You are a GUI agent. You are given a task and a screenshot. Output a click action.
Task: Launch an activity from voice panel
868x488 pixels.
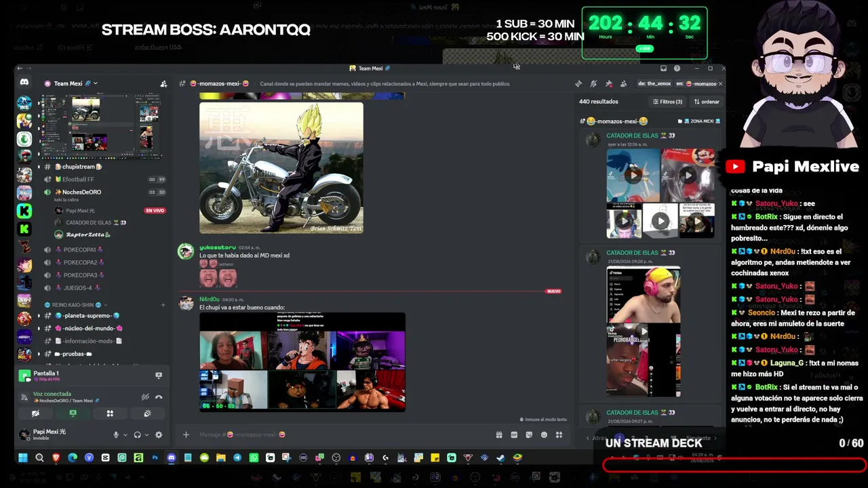point(110,413)
